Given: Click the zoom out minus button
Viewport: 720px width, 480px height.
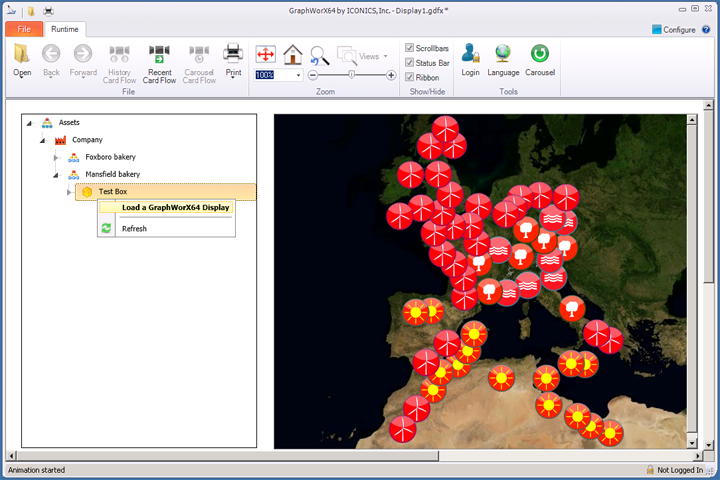Looking at the screenshot, I should pos(313,75).
